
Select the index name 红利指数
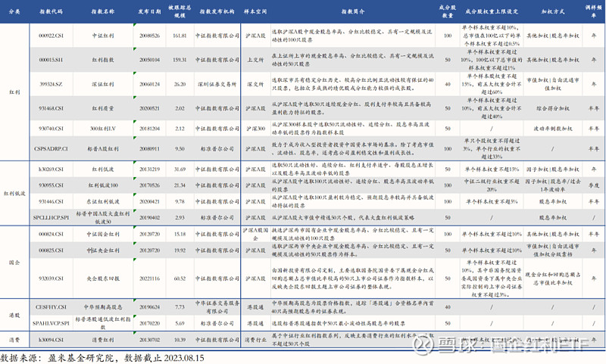click(x=103, y=60)
